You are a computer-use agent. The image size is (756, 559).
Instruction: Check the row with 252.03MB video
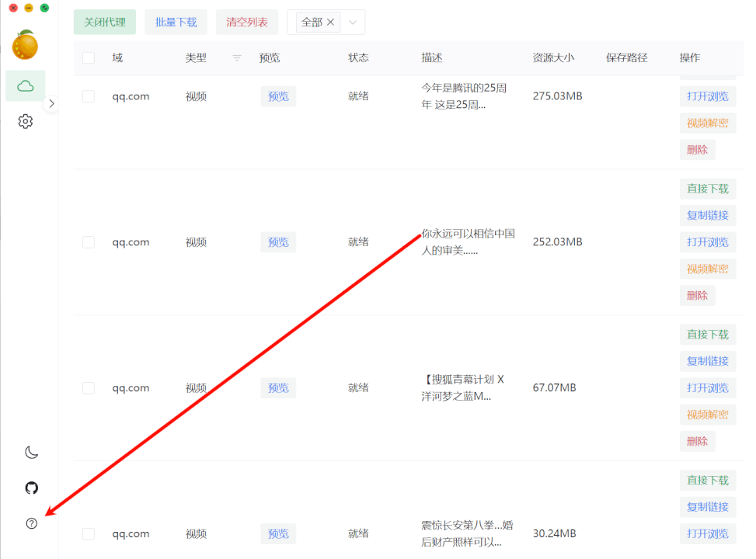tap(89, 242)
